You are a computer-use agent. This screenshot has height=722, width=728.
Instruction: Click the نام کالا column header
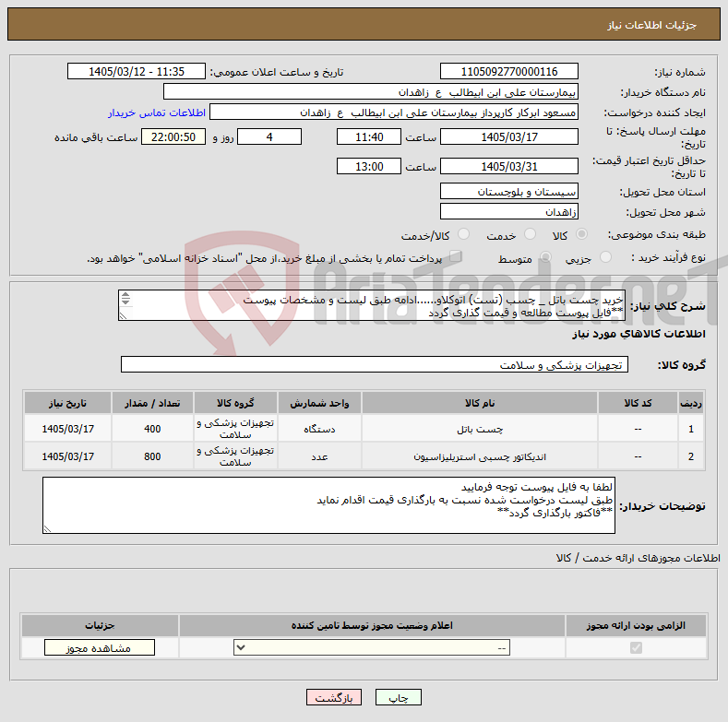pos(480,403)
